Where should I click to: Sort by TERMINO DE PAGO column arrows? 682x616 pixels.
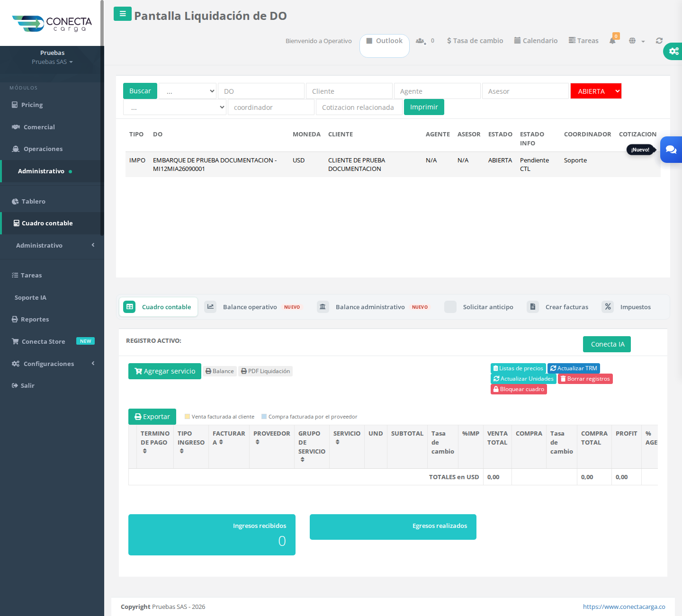click(145, 451)
